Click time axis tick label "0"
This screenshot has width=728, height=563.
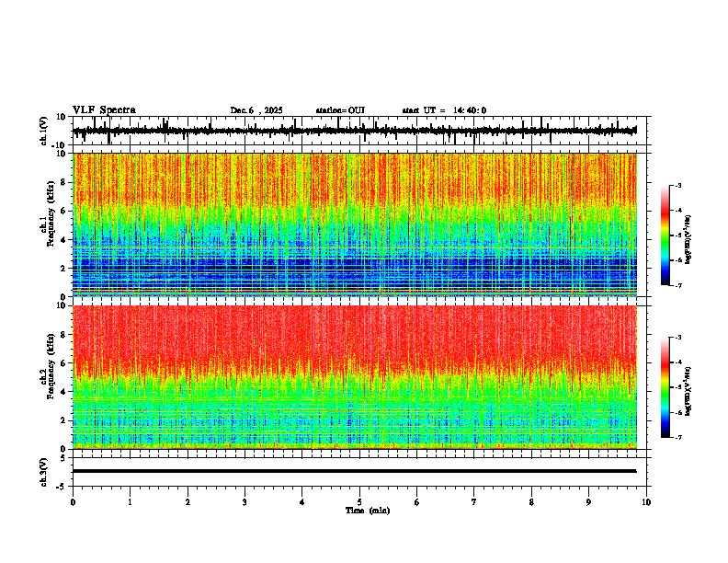pos(73,502)
